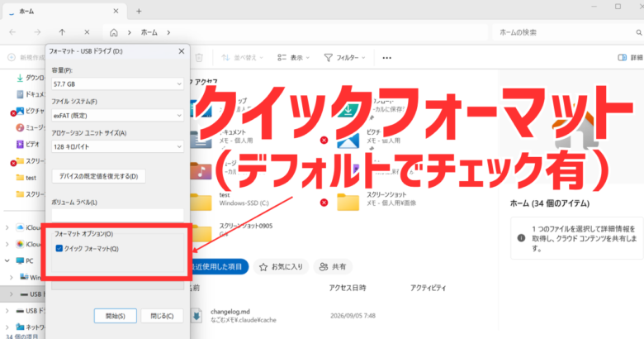Click the delete trash icon in toolbar
This screenshot has height=339, width=644.
point(199,58)
